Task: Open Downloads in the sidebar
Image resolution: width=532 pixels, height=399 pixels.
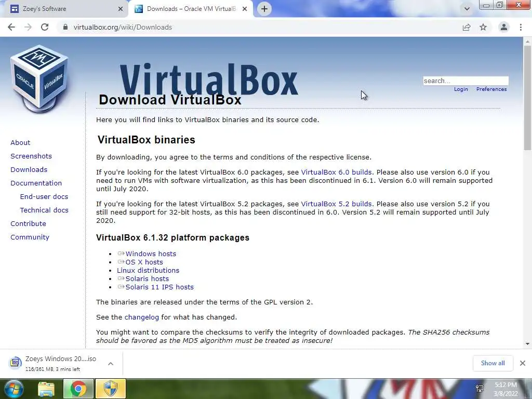Action: click(x=29, y=170)
